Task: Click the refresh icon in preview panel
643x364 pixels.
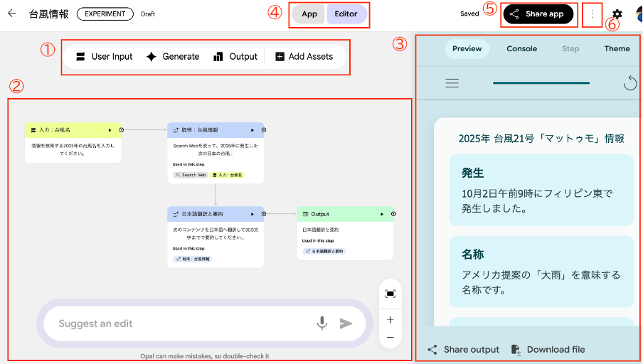Action: coord(629,83)
